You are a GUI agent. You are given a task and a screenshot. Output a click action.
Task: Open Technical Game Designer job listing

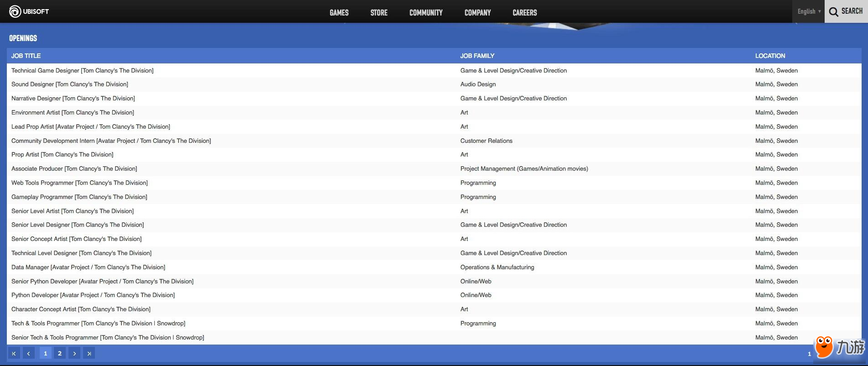83,70
